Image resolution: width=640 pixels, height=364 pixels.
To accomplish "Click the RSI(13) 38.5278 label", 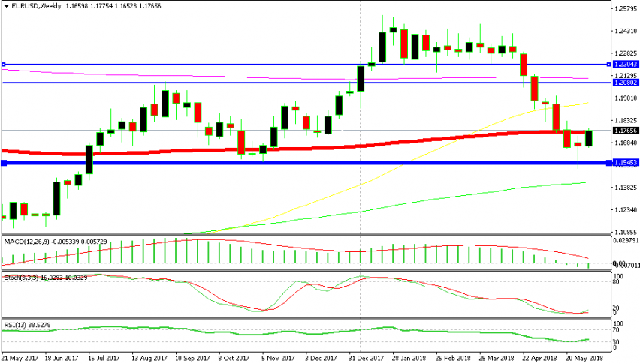I will coord(27,325).
